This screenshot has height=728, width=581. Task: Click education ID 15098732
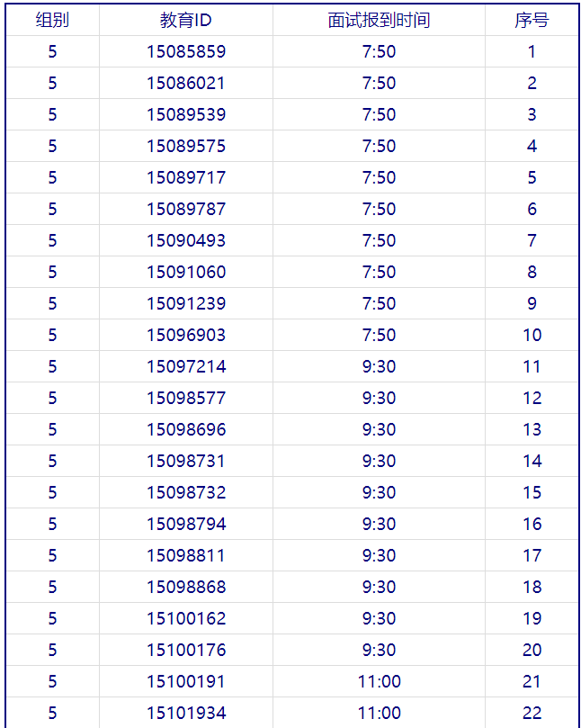[x=186, y=493]
